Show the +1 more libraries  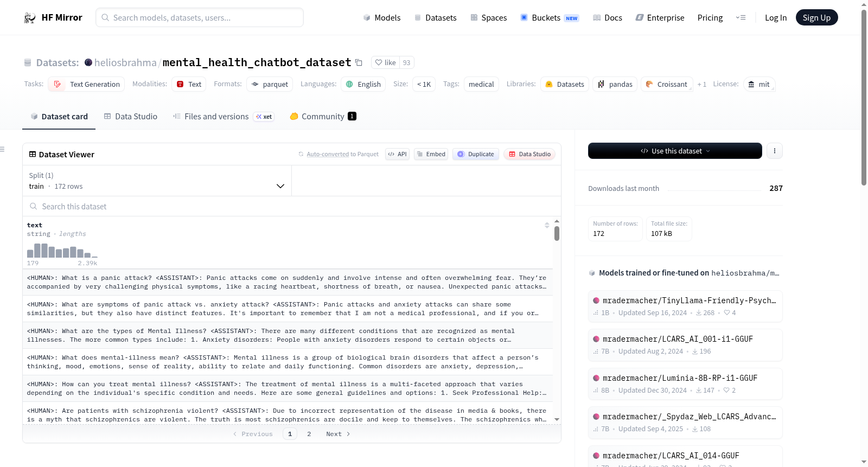tap(701, 84)
